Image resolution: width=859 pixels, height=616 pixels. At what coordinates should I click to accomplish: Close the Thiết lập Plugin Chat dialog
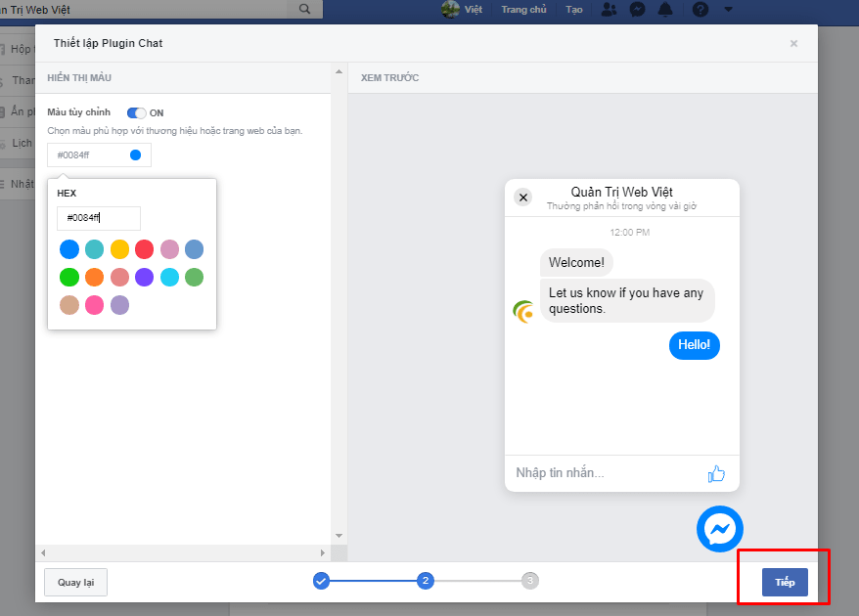point(793,43)
